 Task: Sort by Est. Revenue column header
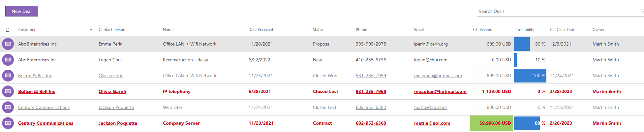483,30
